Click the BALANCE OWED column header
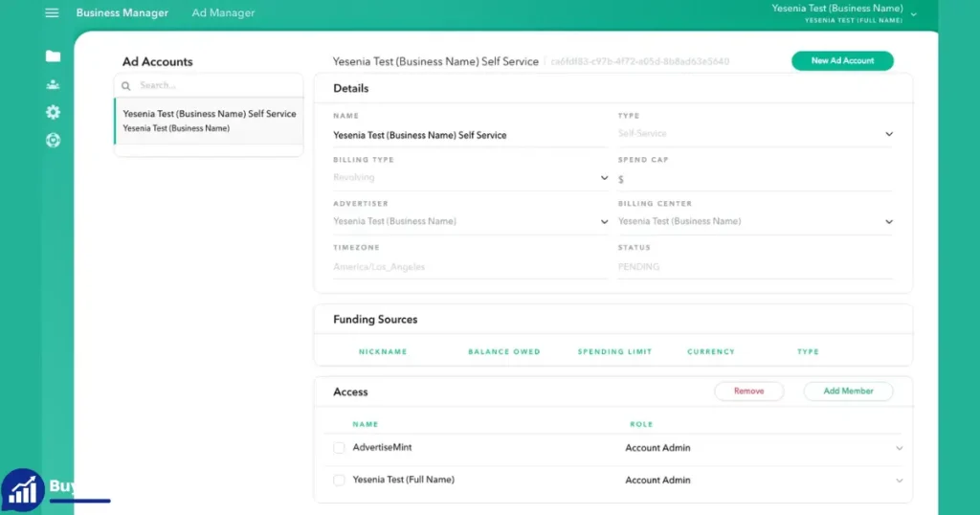The width and height of the screenshot is (980, 515). [504, 352]
